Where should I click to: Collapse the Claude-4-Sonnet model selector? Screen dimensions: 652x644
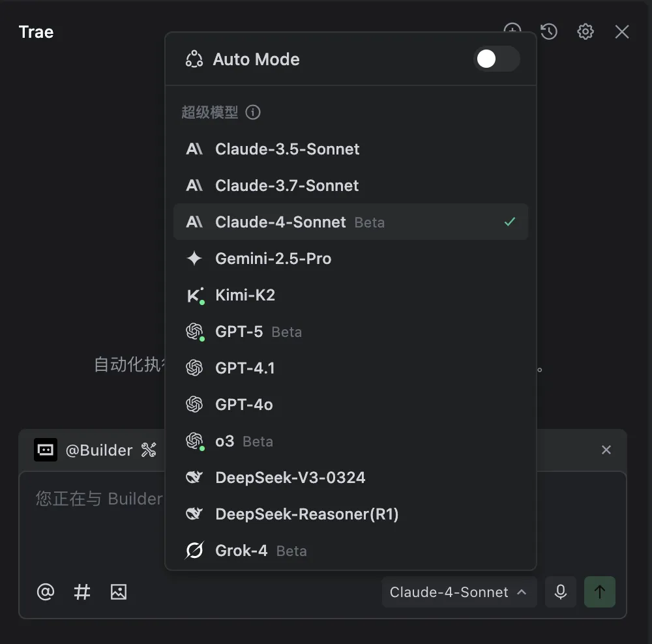point(459,592)
